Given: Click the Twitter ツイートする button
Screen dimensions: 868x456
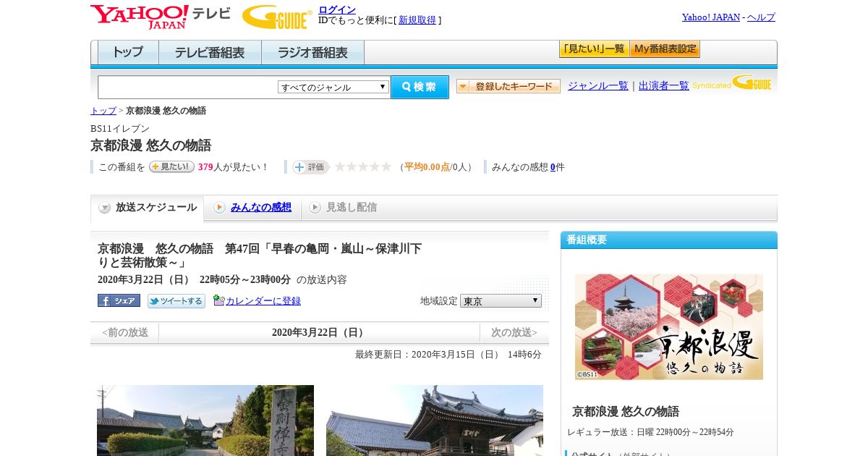Looking at the screenshot, I should pyautogui.click(x=176, y=300).
